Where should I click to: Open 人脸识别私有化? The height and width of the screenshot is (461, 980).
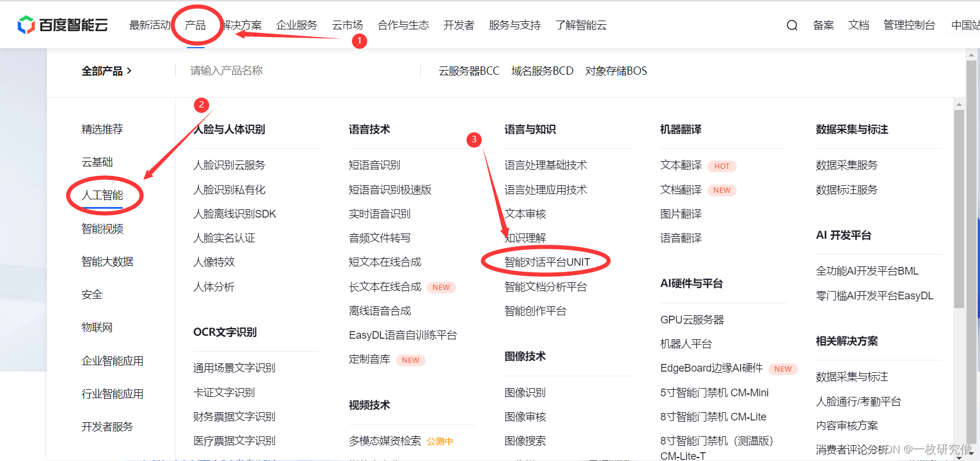coord(229,190)
